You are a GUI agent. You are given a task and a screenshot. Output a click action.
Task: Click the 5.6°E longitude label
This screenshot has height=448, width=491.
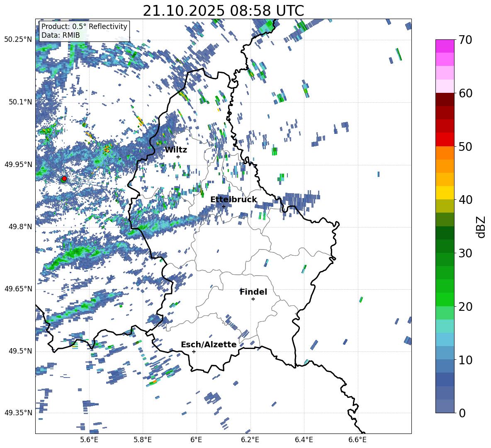89,440
